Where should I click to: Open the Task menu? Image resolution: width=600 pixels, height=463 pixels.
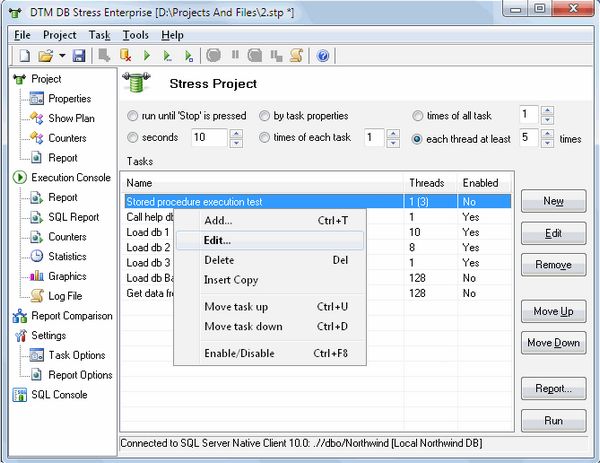pyautogui.click(x=99, y=35)
